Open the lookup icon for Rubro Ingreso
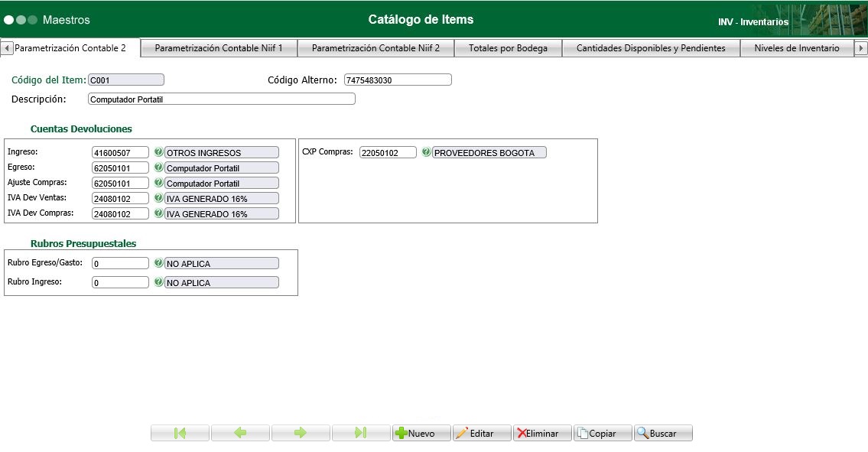Viewport: 868px width, 452px height. coord(158,282)
